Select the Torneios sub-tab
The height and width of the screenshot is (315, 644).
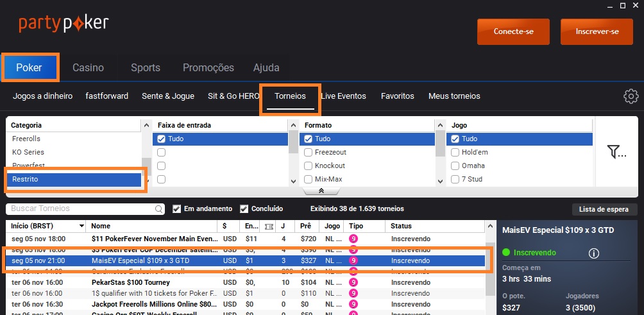tap(291, 96)
